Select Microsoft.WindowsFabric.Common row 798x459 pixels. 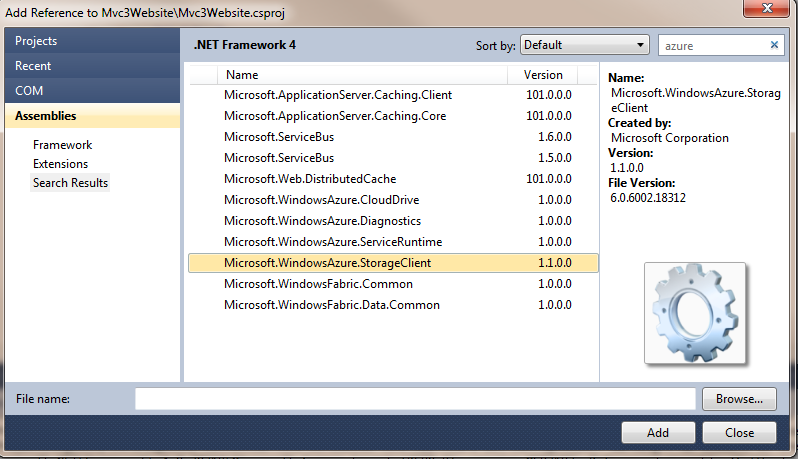pyautogui.click(x=393, y=284)
